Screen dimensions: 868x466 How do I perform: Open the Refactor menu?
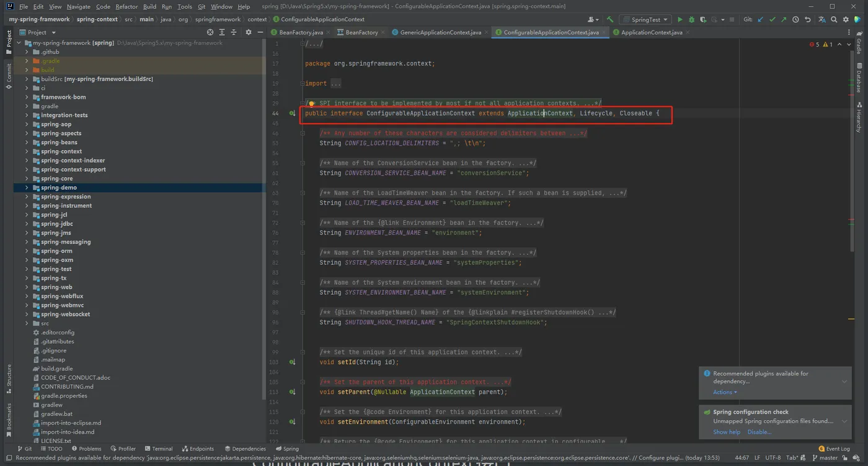point(126,7)
